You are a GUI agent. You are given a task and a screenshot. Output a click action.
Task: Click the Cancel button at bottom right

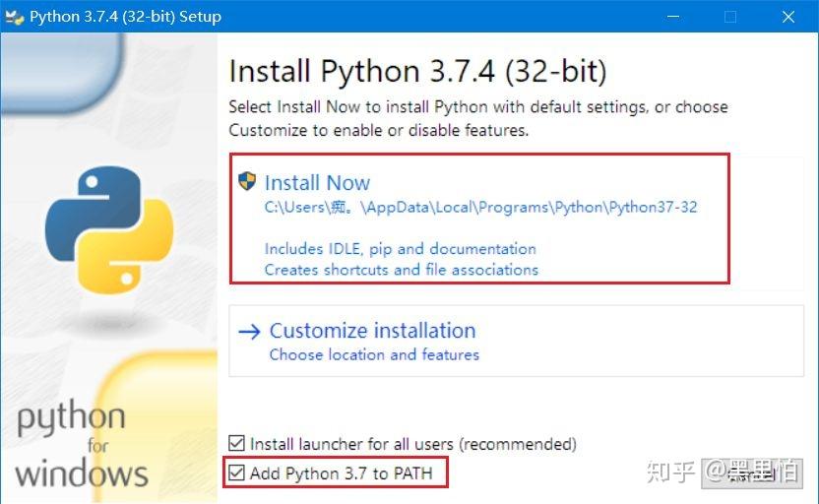coord(752,473)
